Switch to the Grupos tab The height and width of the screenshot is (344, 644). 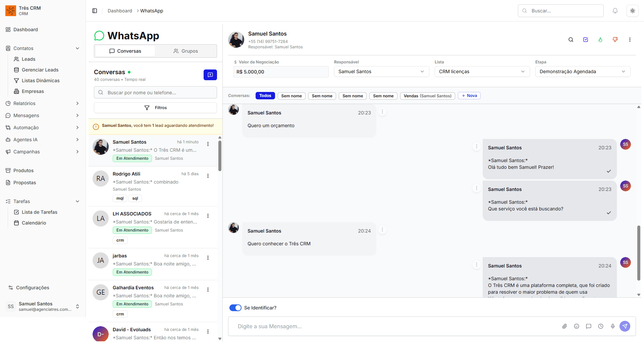pyautogui.click(x=185, y=51)
